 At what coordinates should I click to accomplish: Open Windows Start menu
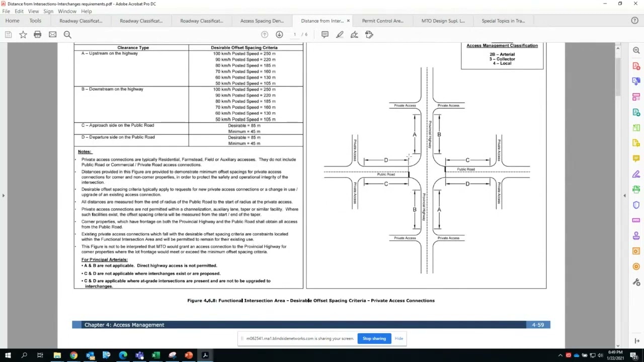tap(8, 355)
